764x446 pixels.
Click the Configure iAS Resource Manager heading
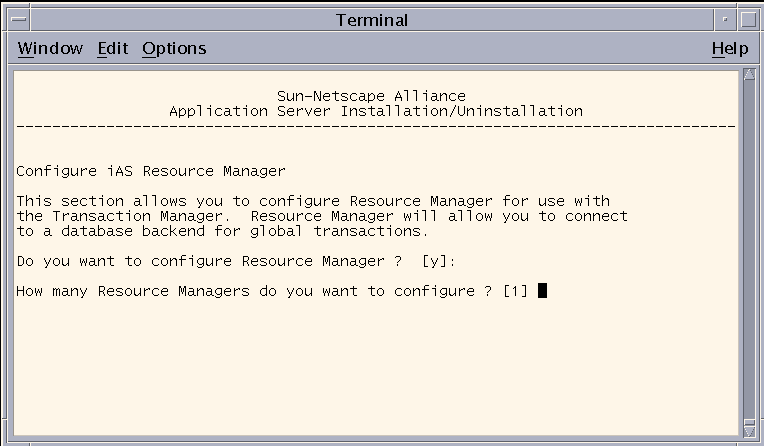(151, 171)
